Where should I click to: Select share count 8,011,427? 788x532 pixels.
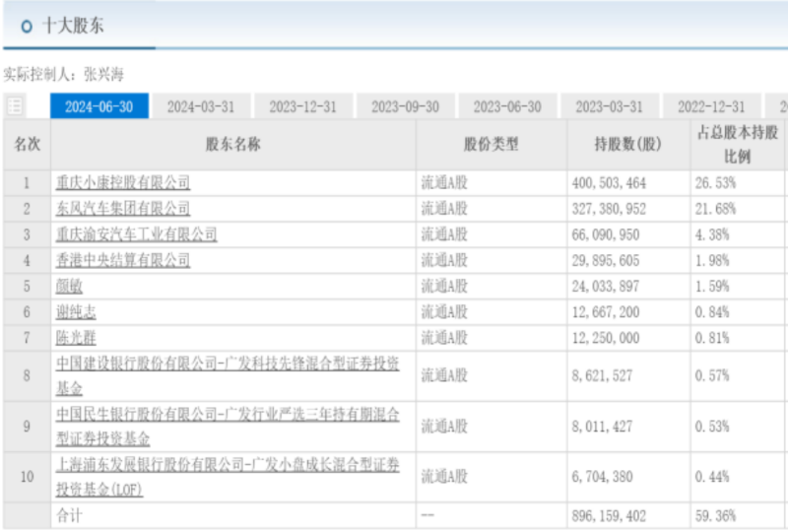602,427
